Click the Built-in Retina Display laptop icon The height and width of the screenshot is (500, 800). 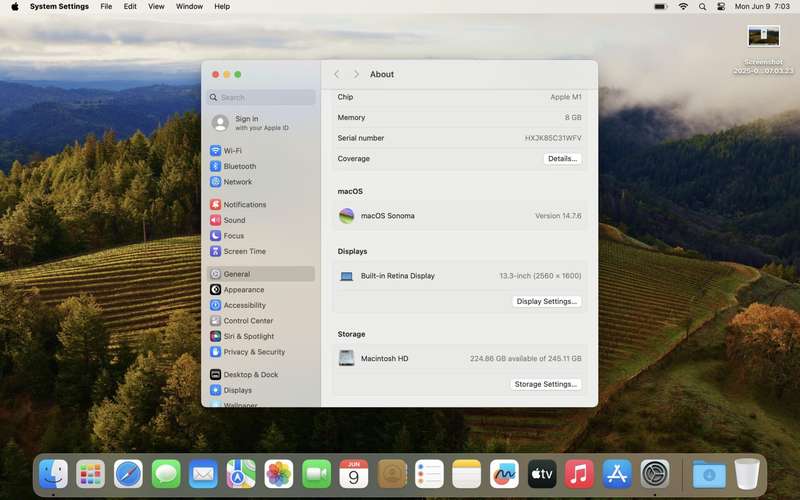tap(346, 276)
